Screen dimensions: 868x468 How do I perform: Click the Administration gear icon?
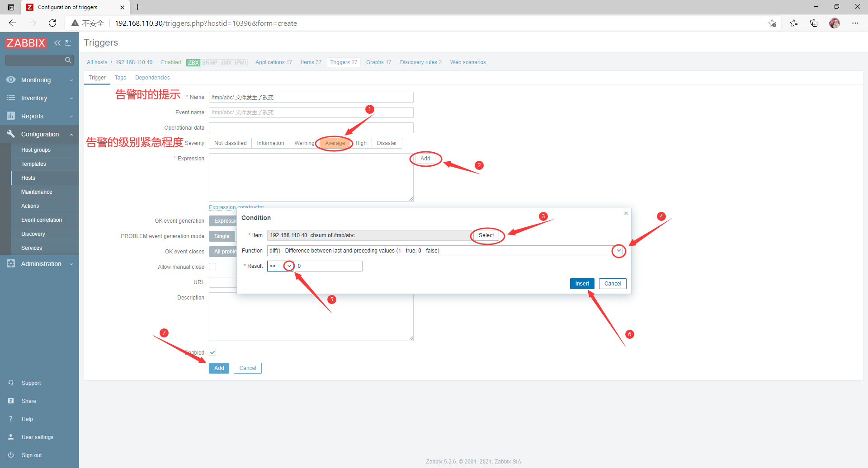coord(11,263)
